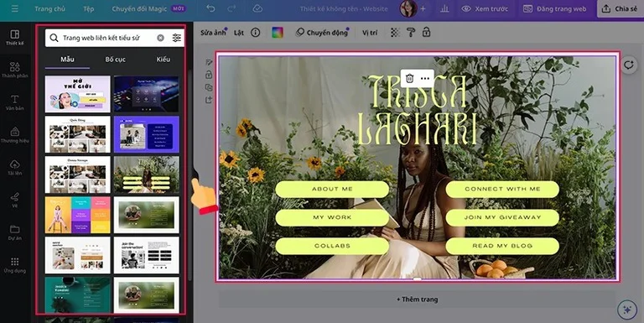Select copy style paint roller

(411, 33)
